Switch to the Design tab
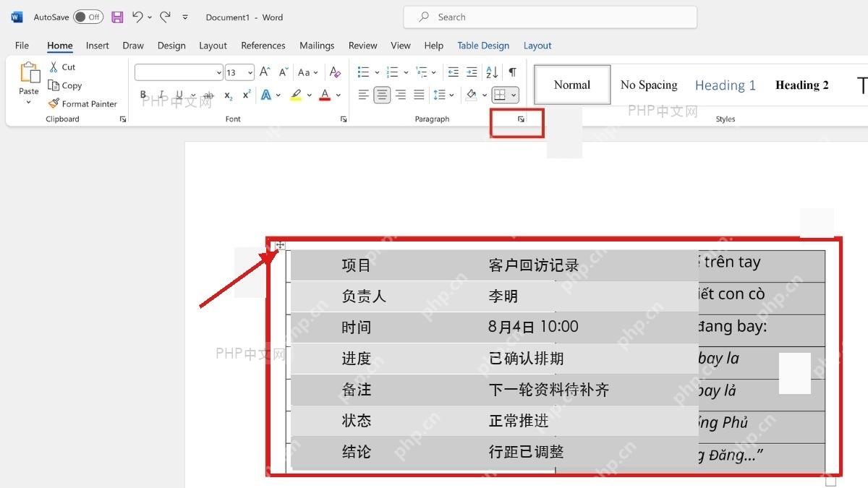The height and width of the screenshot is (488, 868). [171, 46]
